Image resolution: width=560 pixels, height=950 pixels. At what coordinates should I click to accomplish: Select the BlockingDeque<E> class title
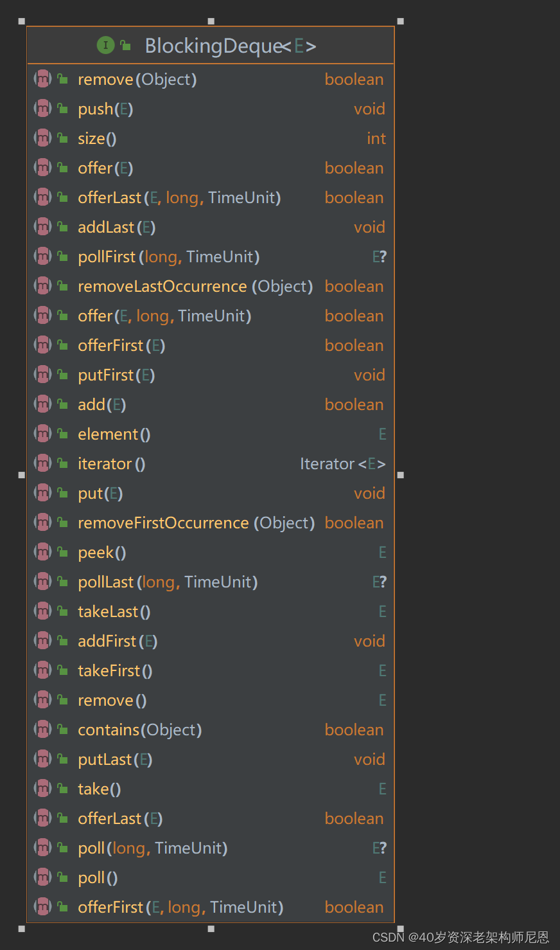(231, 46)
